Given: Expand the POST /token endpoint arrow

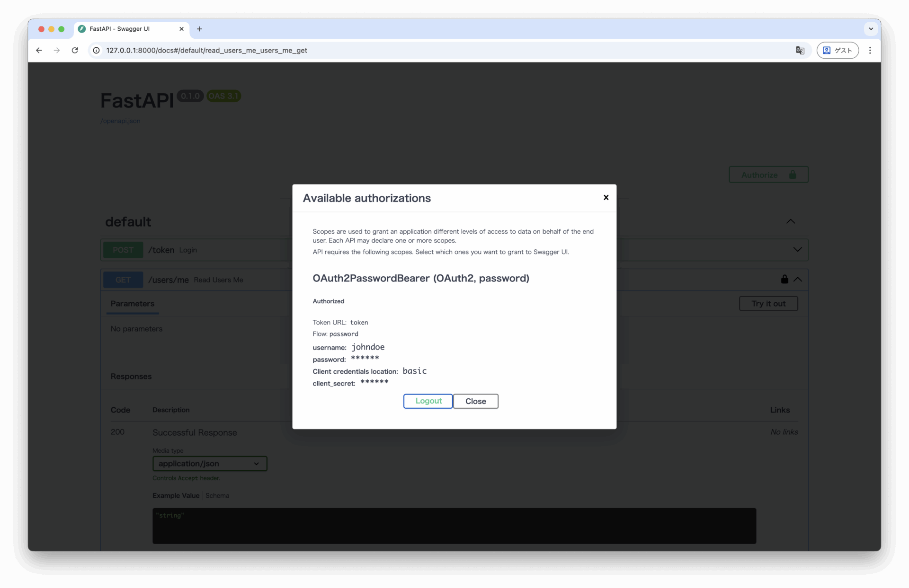Looking at the screenshot, I should coord(797,249).
